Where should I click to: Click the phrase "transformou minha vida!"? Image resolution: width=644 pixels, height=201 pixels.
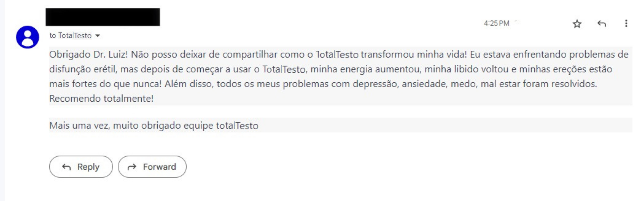414,55
